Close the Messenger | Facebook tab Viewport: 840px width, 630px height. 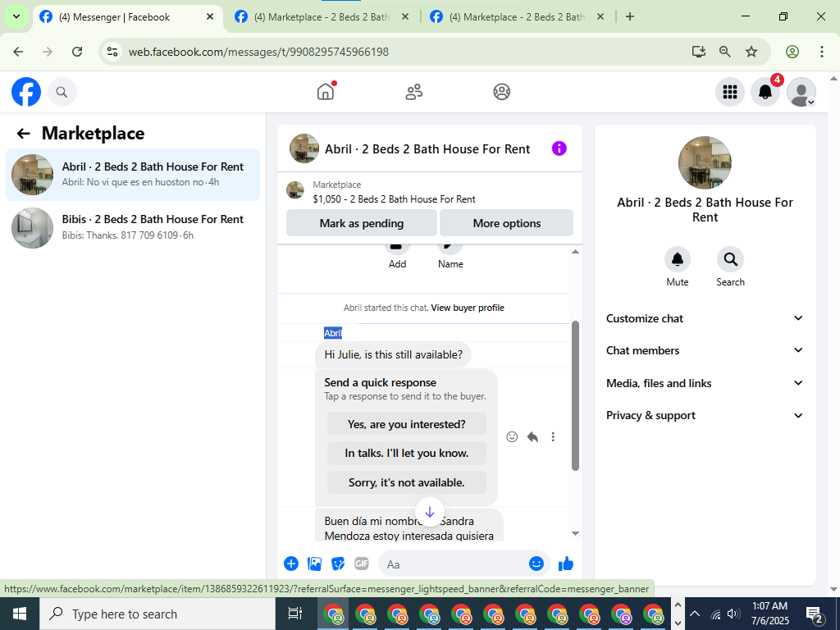click(210, 17)
